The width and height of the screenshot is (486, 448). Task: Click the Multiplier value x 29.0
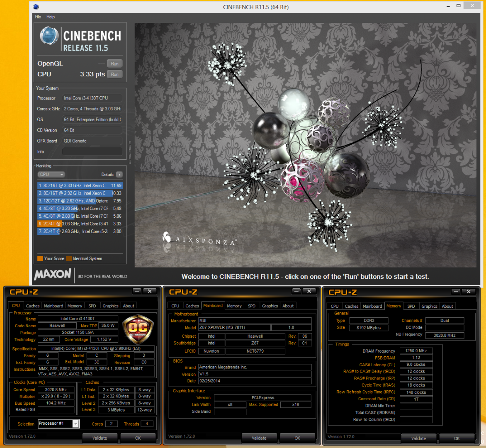pyautogui.click(x=56, y=396)
